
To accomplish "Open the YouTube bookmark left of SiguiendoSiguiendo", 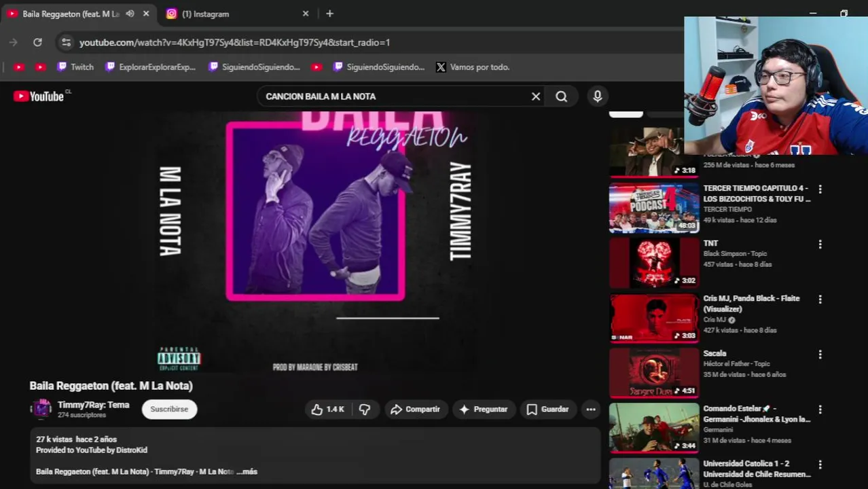I will pyautogui.click(x=316, y=67).
